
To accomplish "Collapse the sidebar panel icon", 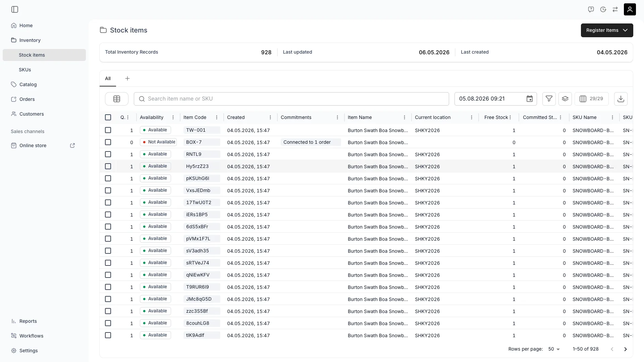I will click(15, 9).
